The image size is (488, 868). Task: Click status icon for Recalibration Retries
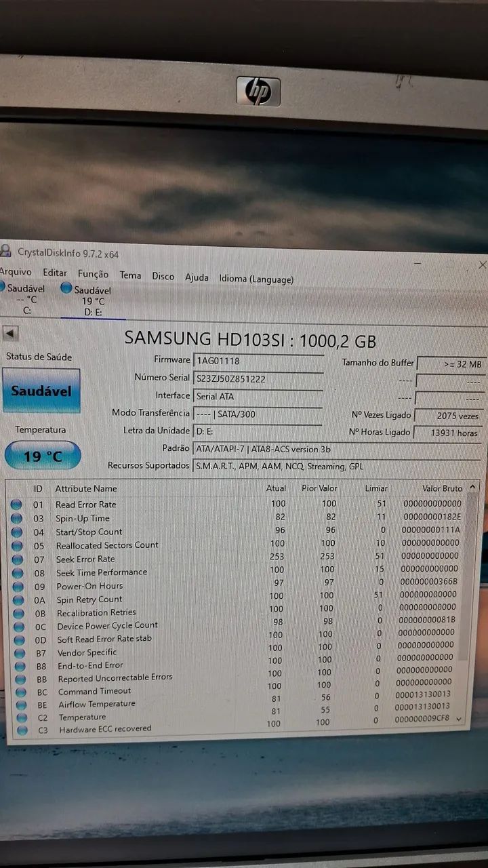(x=19, y=614)
